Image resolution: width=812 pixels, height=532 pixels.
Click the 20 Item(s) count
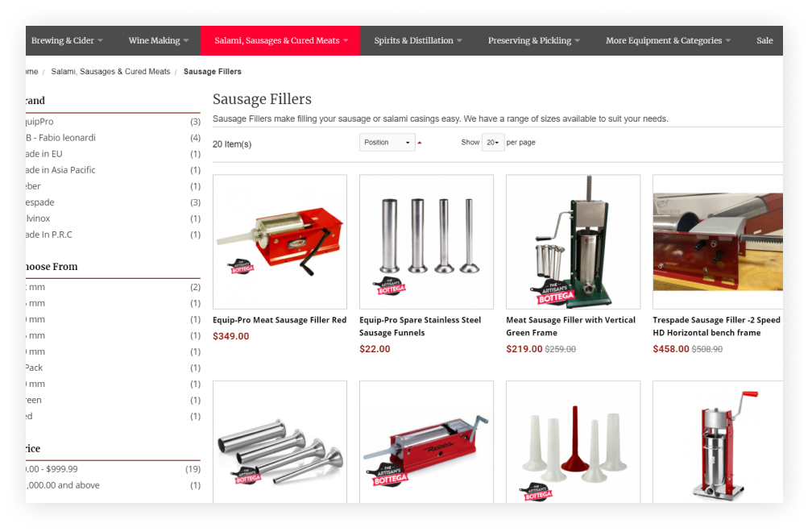coord(232,144)
